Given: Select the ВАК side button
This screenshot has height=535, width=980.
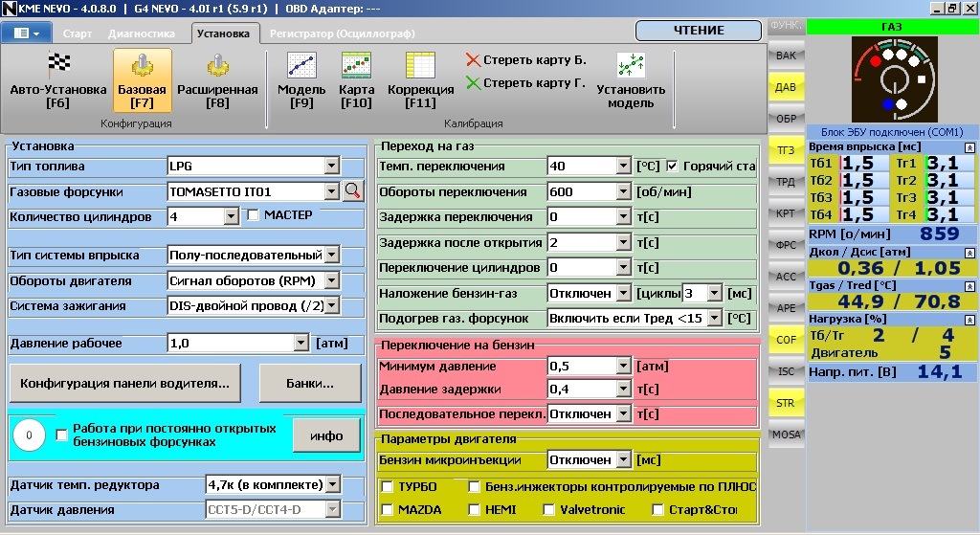Looking at the screenshot, I should tap(786, 55).
